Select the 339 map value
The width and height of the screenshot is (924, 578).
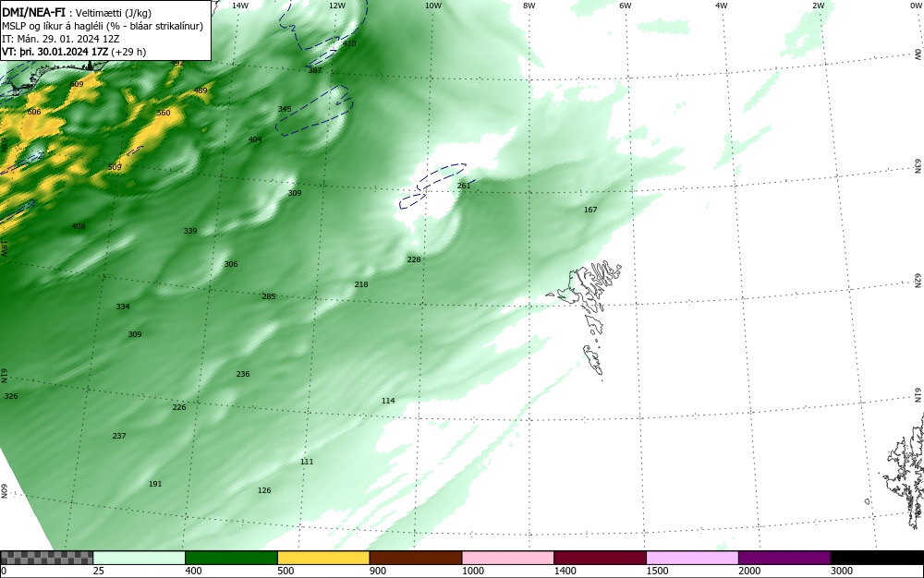(x=189, y=231)
